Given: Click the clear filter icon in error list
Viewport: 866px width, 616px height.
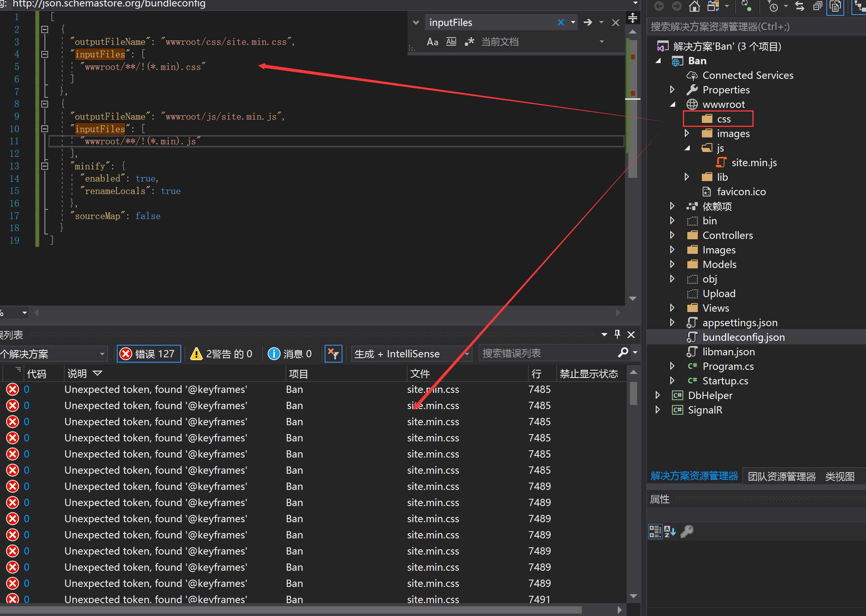Looking at the screenshot, I should pos(333,354).
